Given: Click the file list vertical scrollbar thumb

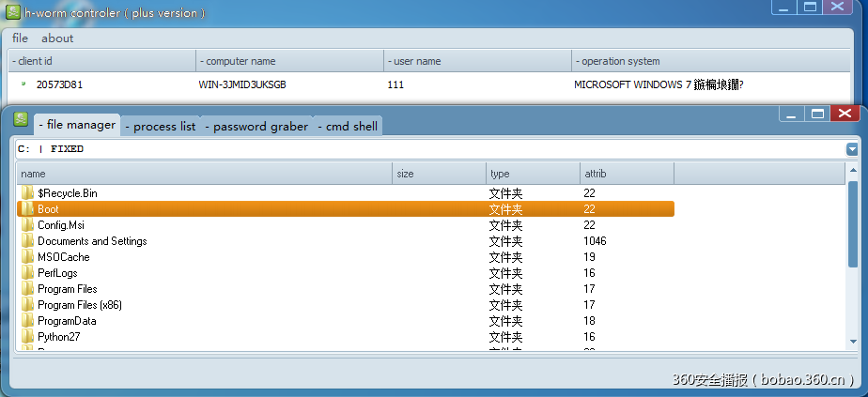Looking at the screenshot, I should (x=853, y=224).
